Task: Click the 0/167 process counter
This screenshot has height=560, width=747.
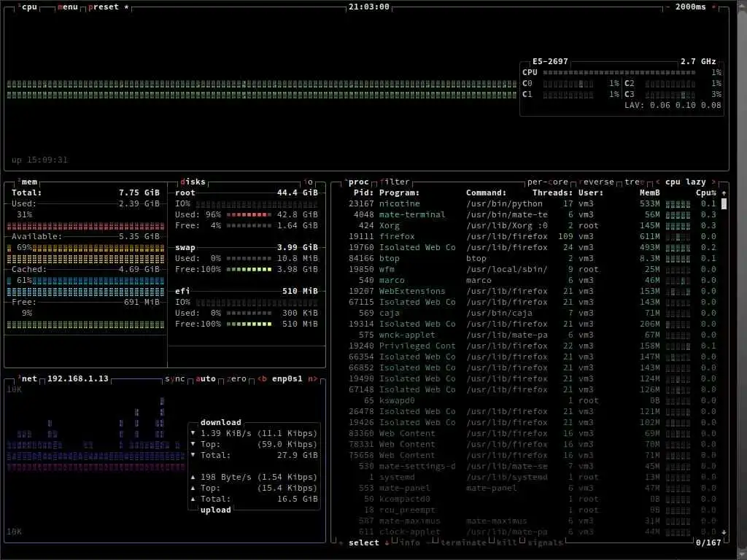Action: pyautogui.click(x=708, y=542)
